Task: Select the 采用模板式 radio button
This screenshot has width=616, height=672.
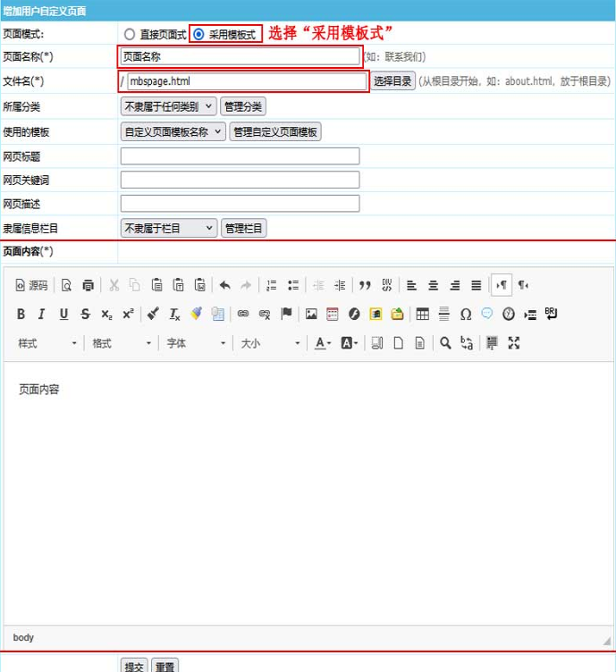Action: 198,34
